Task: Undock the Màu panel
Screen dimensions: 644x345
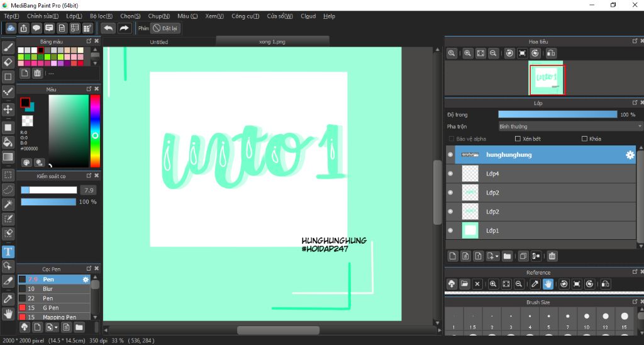Action: (x=89, y=89)
